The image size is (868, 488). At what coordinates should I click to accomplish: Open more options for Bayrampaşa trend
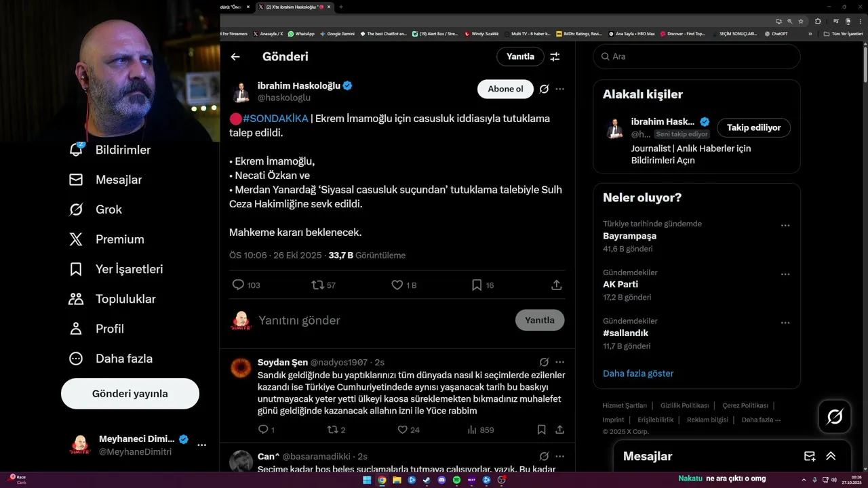coord(785,226)
